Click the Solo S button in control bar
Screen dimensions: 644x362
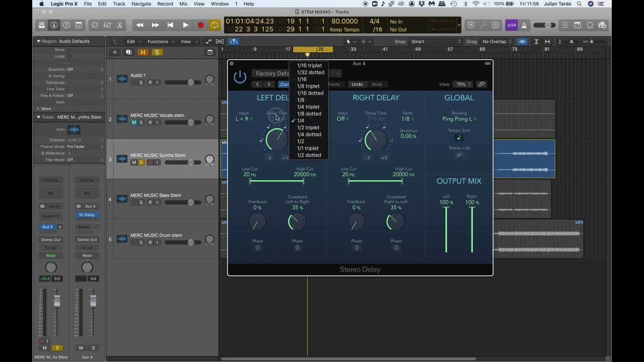click(x=496, y=25)
